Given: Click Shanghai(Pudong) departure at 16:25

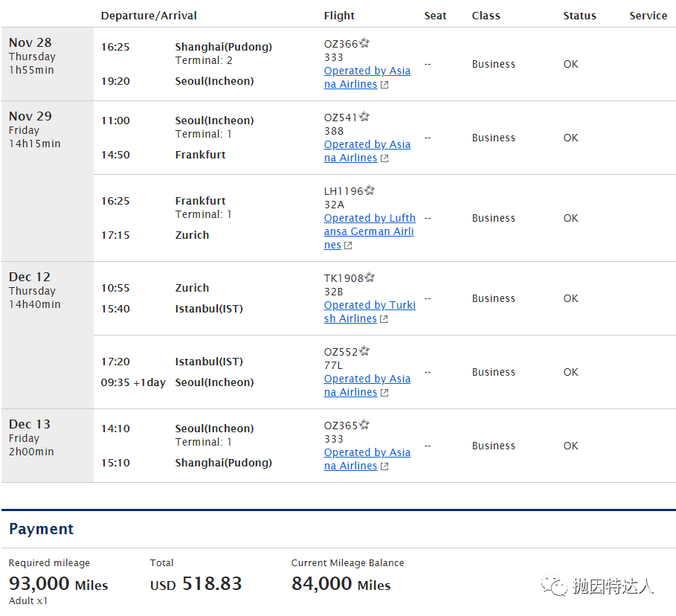Looking at the screenshot, I should 223,47.
